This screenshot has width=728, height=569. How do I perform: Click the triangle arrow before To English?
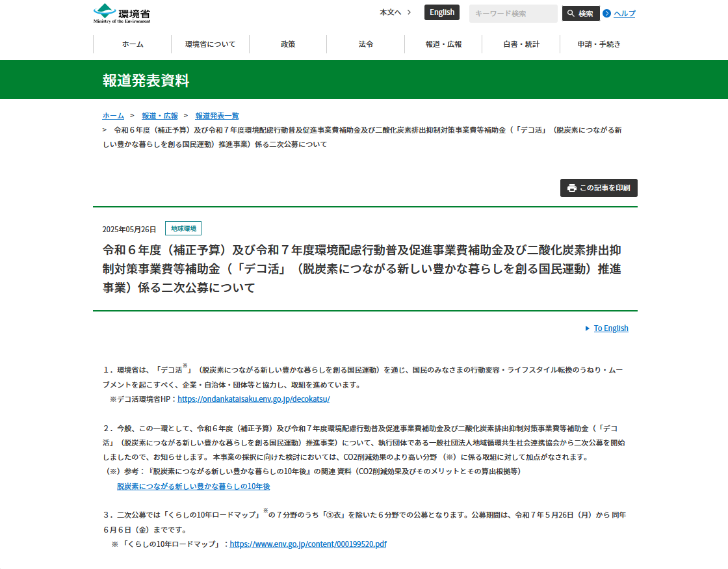pyautogui.click(x=588, y=328)
